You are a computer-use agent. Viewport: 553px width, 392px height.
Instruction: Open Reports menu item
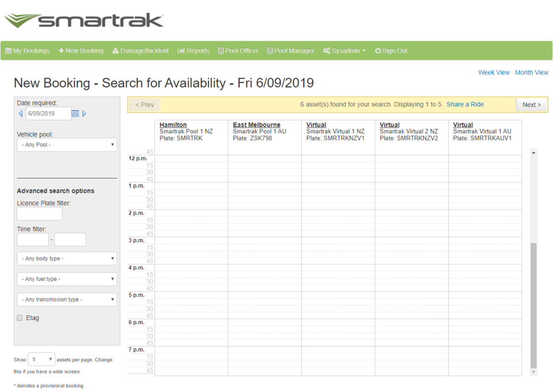coord(194,51)
